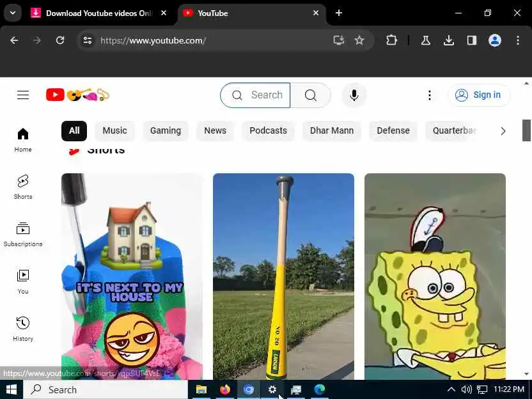The image size is (532, 399).
Task: Open the You section in sidebar
Action: pyautogui.click(x=23, y=281)
